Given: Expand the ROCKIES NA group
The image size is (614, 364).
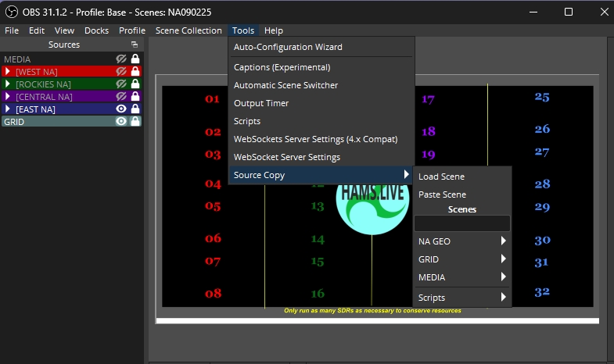Looking at the screenshot, I should tap(8, 84).
